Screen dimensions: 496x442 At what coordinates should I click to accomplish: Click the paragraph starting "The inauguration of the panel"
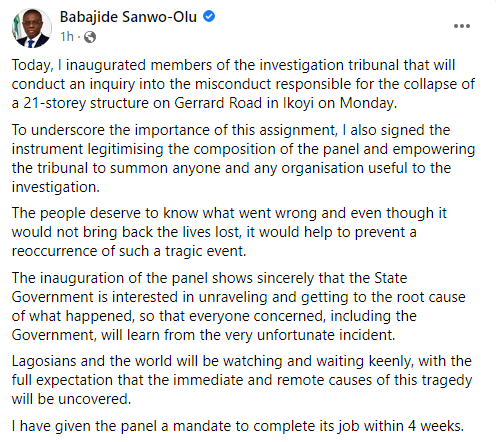239,306
